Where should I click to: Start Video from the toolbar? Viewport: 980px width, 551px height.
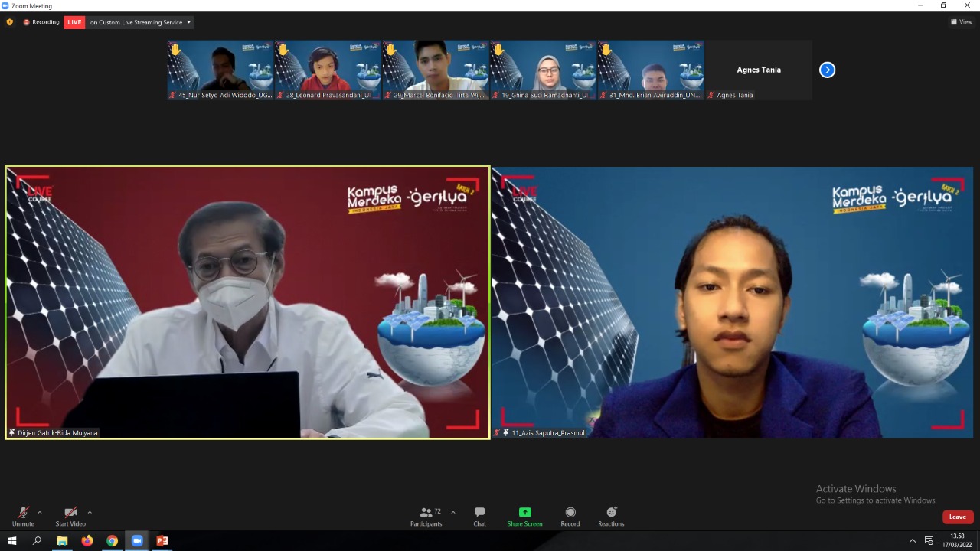(x=70, y=515)
